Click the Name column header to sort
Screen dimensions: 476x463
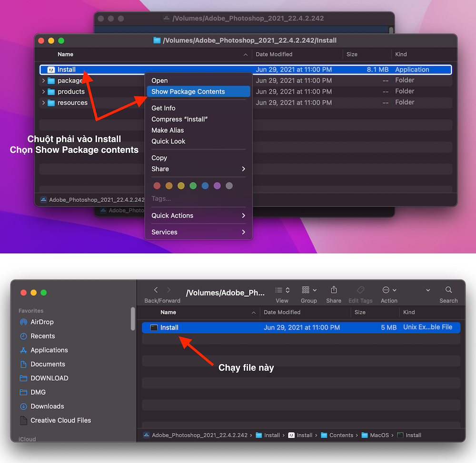[x=66, y=54]
